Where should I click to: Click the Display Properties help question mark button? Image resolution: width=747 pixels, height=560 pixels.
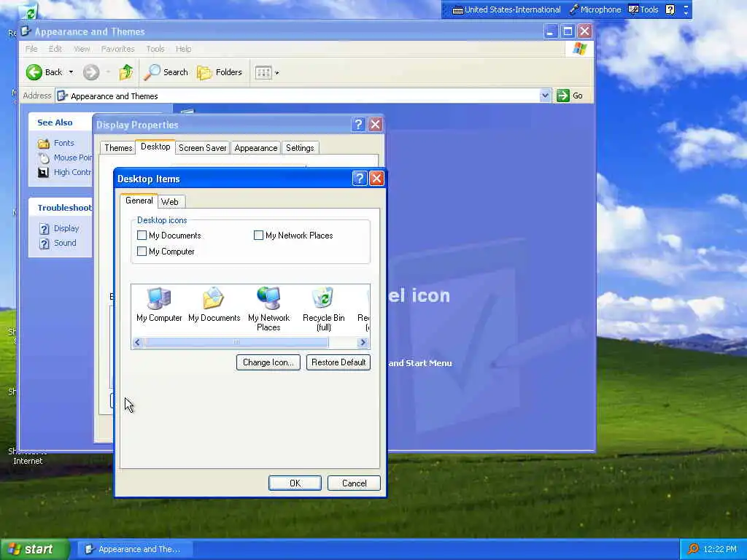coord(358,125)
